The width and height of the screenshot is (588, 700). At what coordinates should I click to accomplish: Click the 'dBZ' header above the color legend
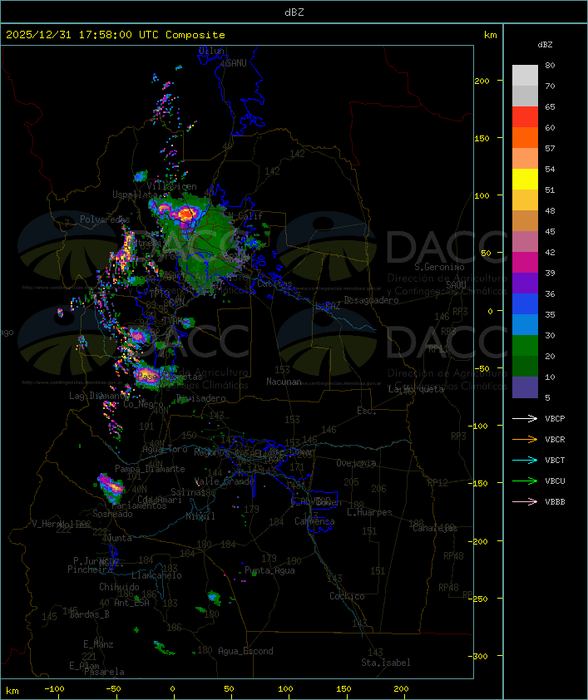pos(545,45)
